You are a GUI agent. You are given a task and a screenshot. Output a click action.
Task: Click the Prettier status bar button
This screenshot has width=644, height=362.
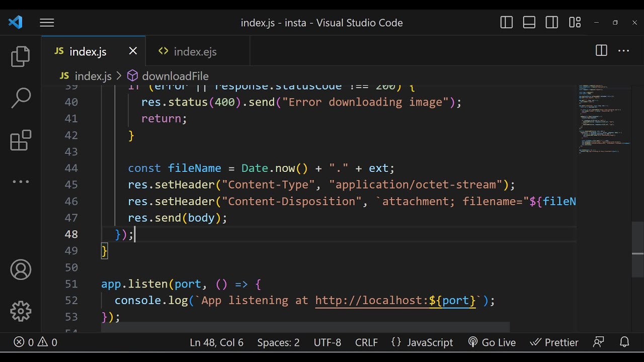pyautogui.click(x=554, y=342)
